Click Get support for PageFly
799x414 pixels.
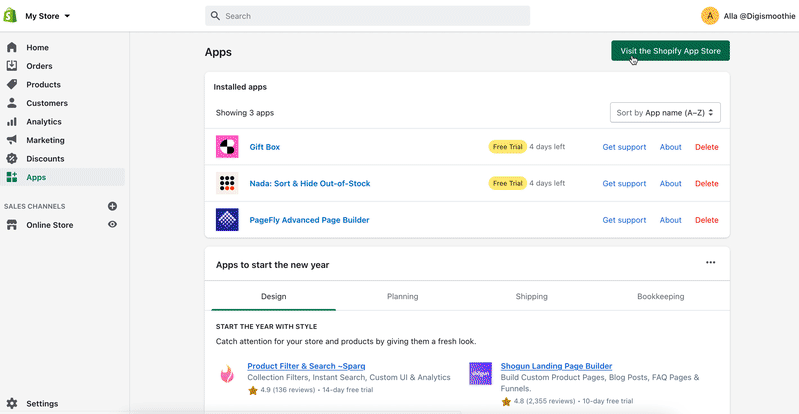624,220
